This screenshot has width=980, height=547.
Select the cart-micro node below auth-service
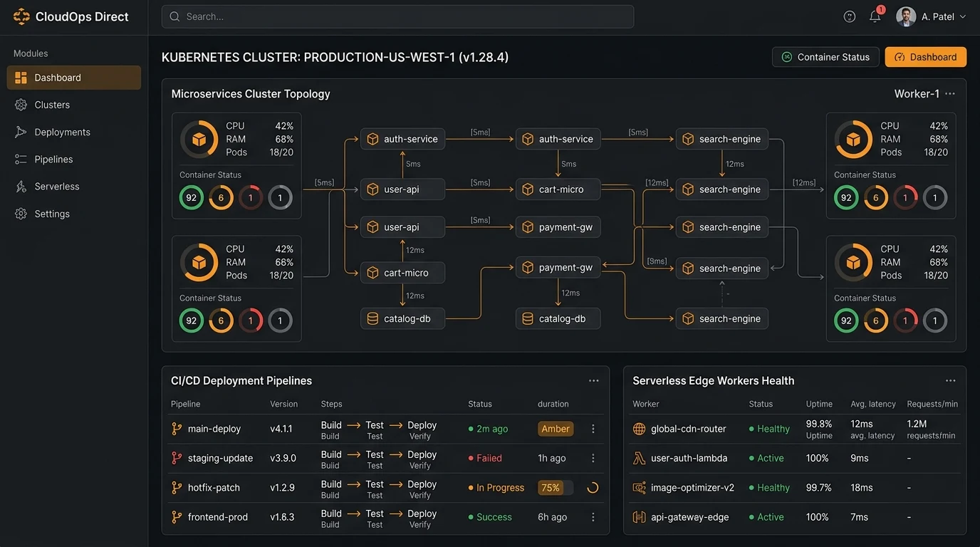point(558,189)
